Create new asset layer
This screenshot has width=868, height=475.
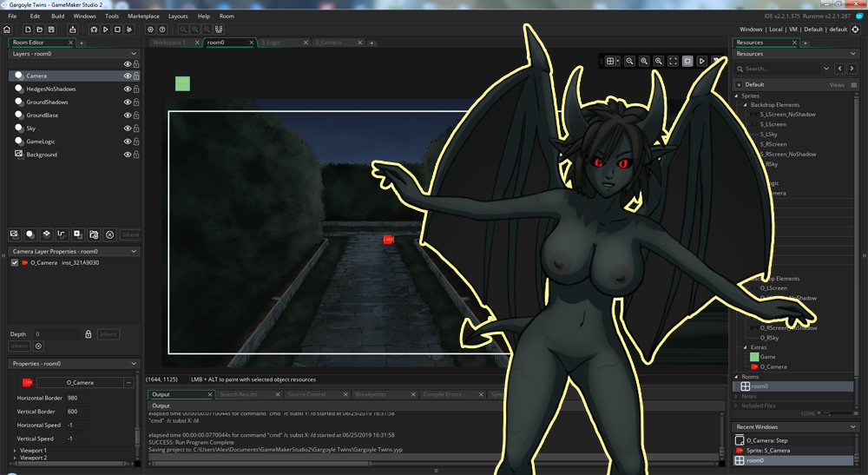pos(78,234)
